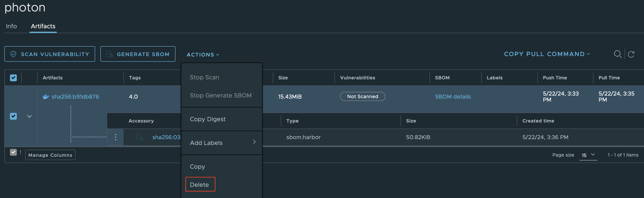Click the accessory file icon next to sha256:03
644x198 pixels.
139,137
